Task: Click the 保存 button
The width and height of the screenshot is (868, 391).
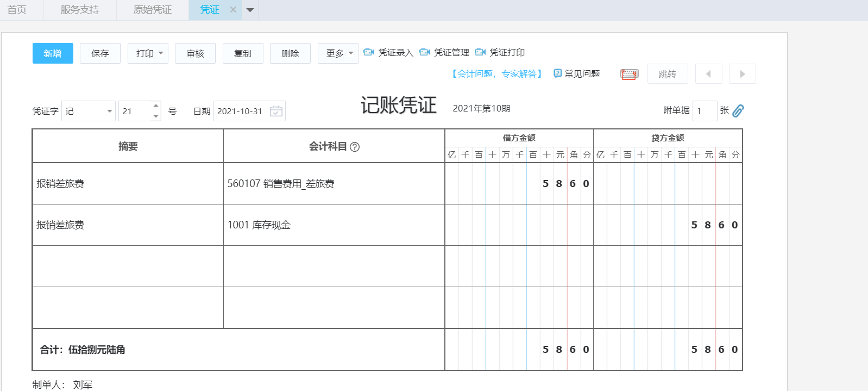Action: [100, 53]
